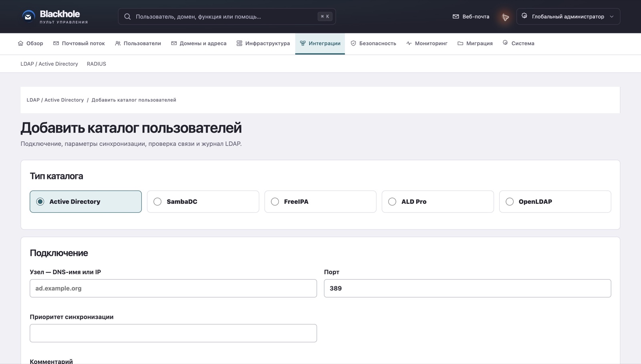This screenshot has width=641, height=364.
Task: Open the Инфраструктура tab
Action: (263, 43)
